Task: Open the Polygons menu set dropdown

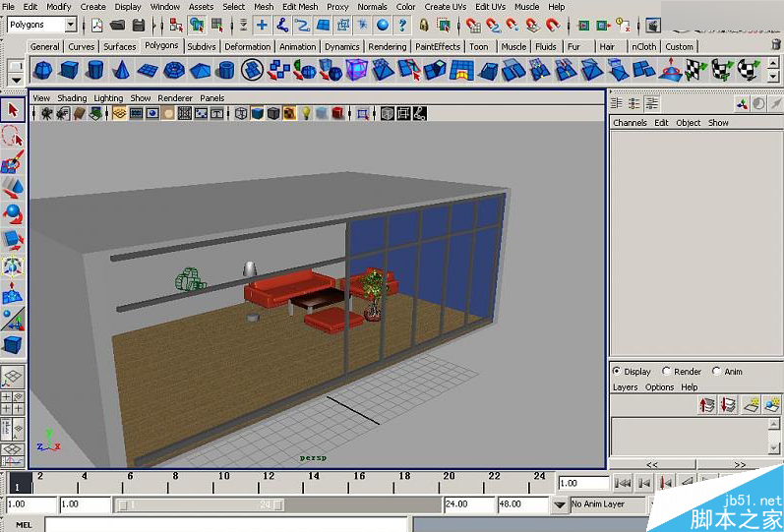Action: coord(71,25)
